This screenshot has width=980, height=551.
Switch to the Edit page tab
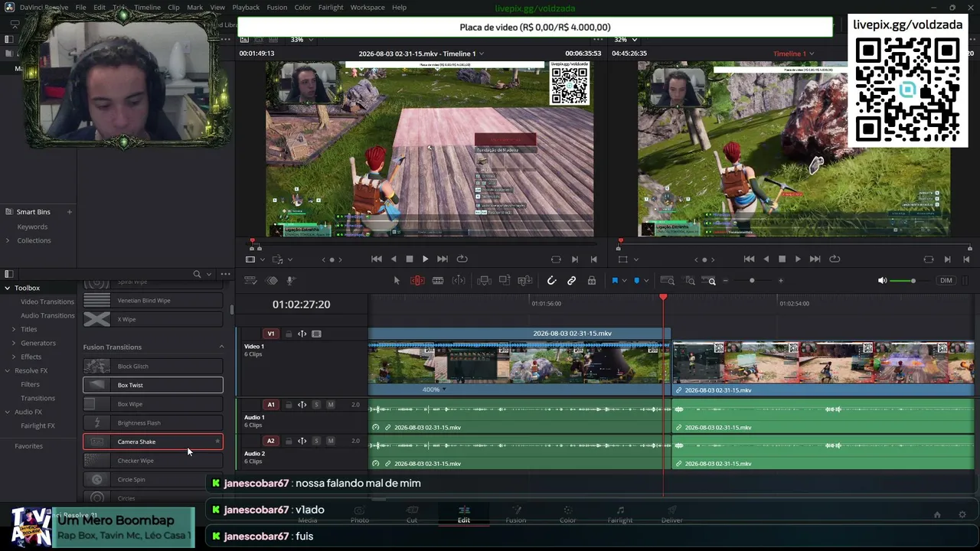pos(464,515)
